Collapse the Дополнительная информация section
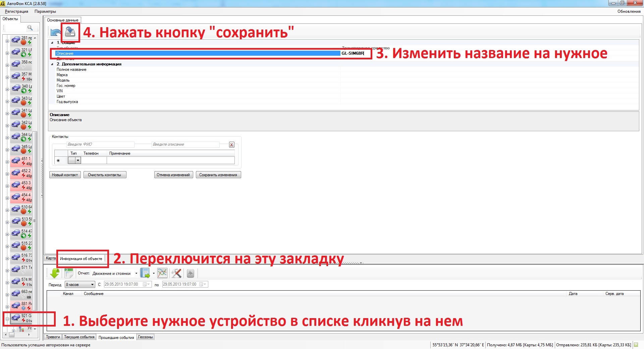The height and width of the screenshot is (349, 644). [x=52, y=64]
